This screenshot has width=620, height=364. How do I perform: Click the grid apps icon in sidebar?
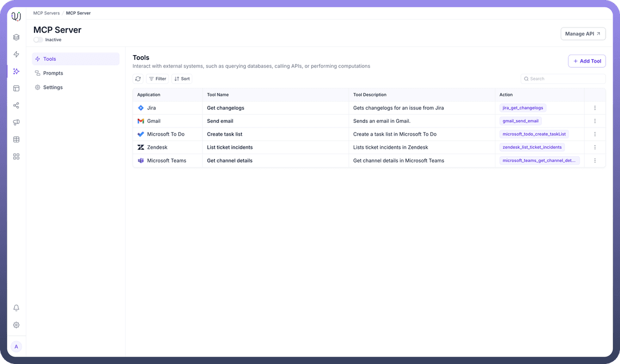tap(16, 157)
